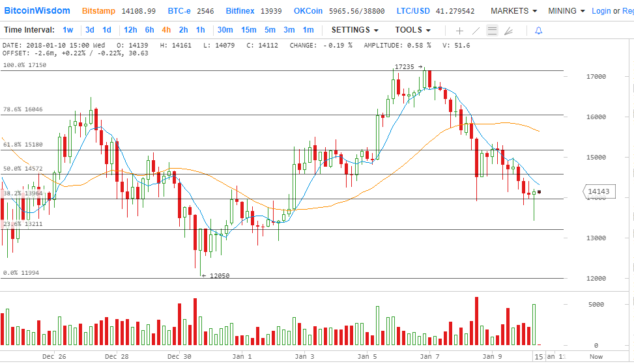The image size is (634, 364).
Task: Choose the 12h time interval
Action: coord(130,30)
